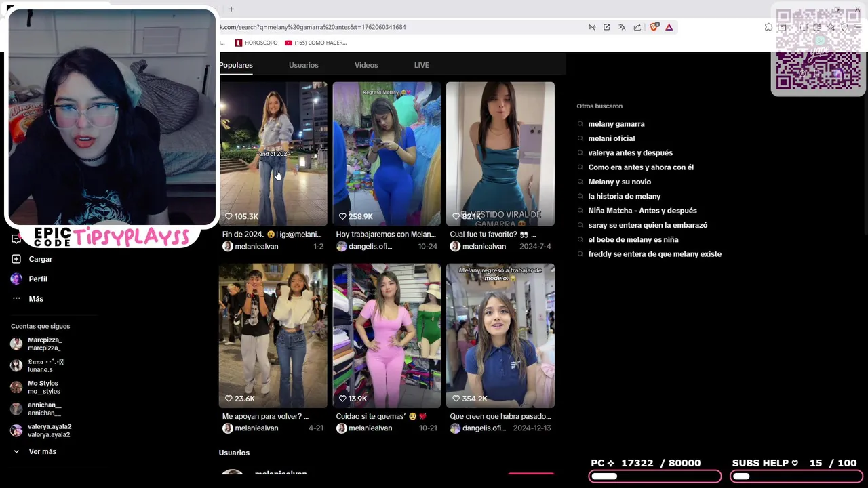Open 'Hoy trabajaremos con Melan...' video thumbnail

click(x=387, y=154)
